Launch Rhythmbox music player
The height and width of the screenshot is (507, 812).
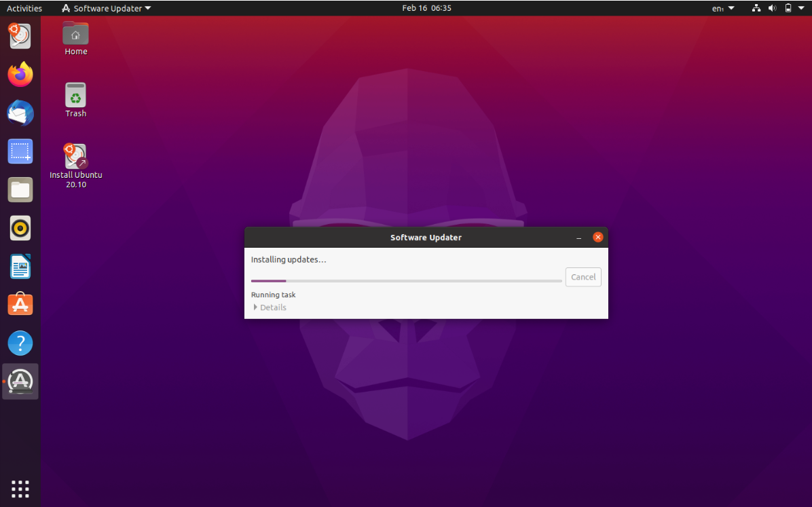pos(20,228)
